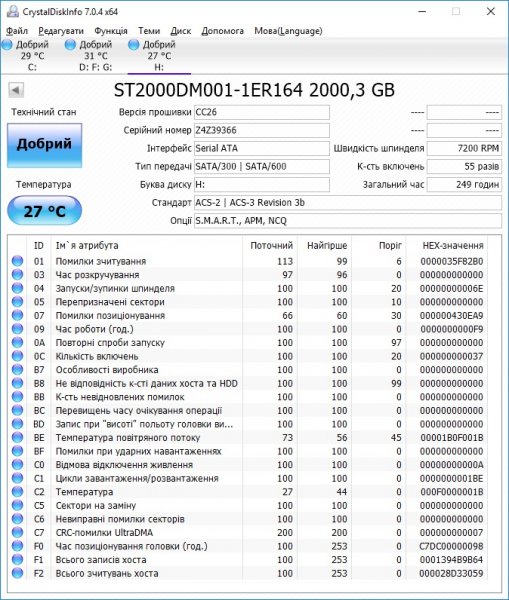Open the Теми menu

149,31
